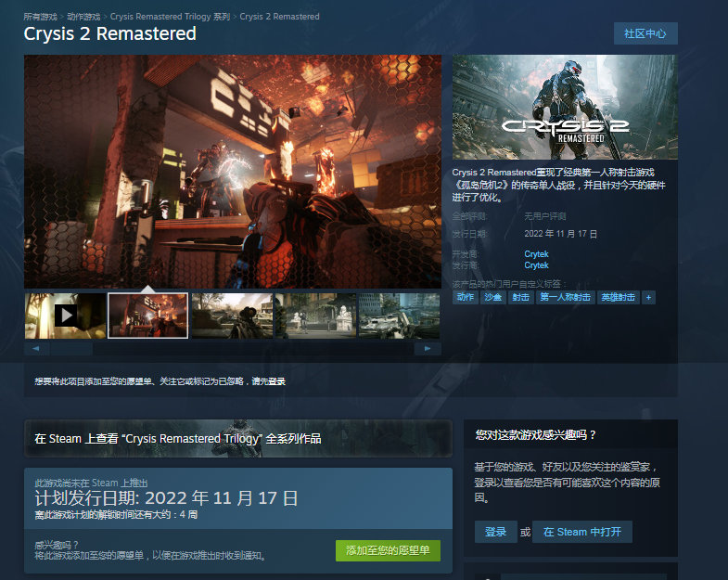The width and height of the screenshot is (728, 580).
Task: Open the Crysis 2 Remastered header capsule image
Action: point(565,107)
